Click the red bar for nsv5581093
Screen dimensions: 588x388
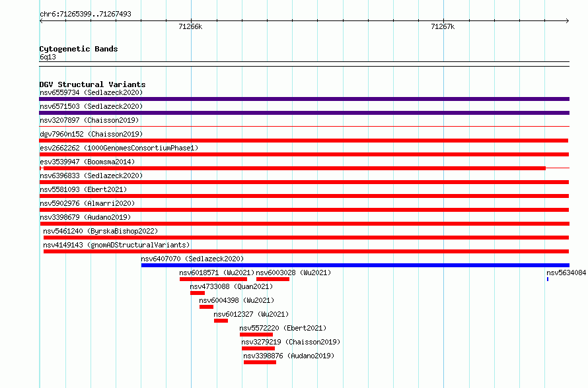[x=304, y=196]
